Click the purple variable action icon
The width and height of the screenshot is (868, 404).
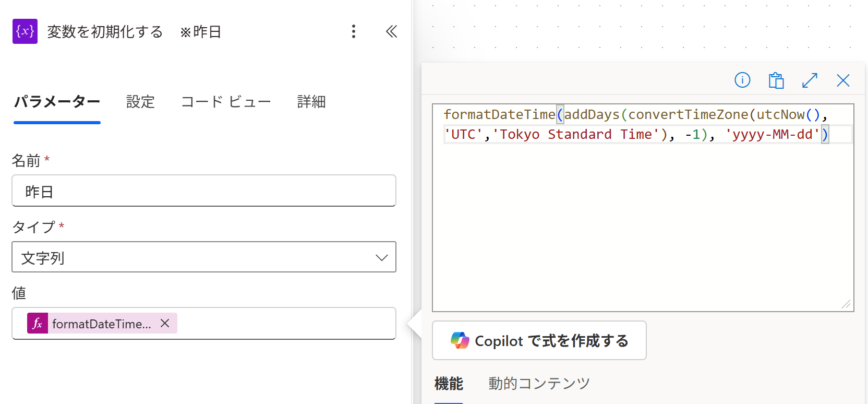click(25, 31)
